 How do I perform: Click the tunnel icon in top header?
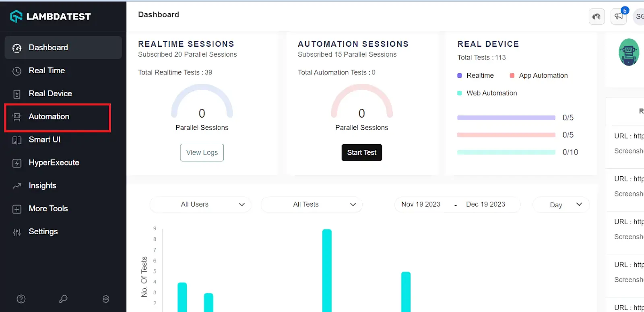(x=597, y=17)
